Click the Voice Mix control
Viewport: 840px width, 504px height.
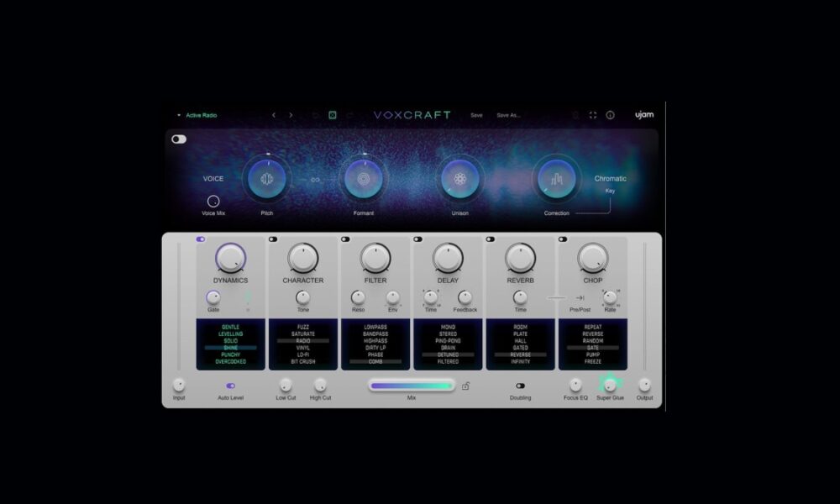[215, 202]
